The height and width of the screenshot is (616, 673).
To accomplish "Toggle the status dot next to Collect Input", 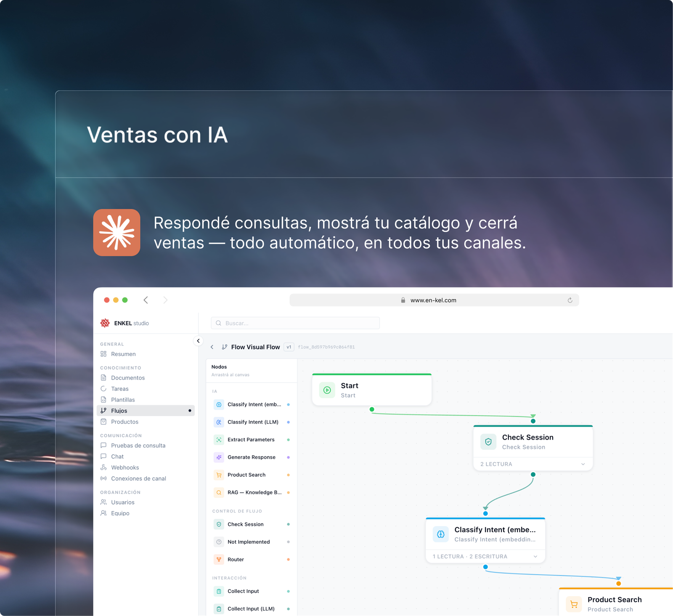I will pos(288,591).
